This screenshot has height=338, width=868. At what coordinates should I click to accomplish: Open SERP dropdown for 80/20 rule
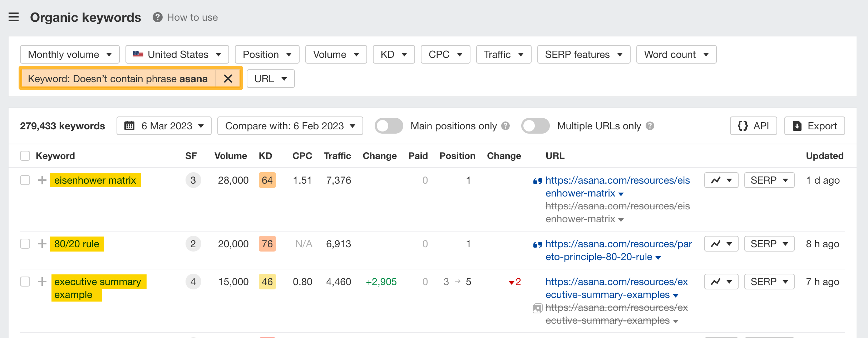pos(769,244)
